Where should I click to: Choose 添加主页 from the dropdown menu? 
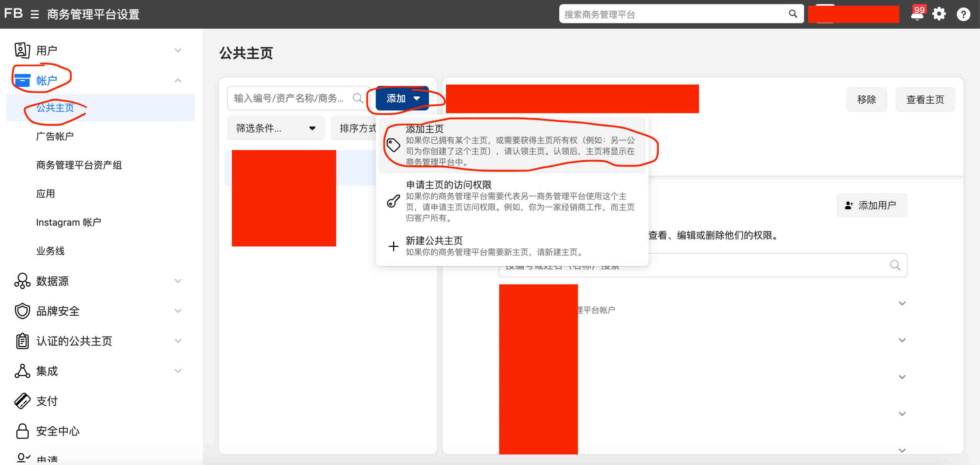coord(512,145)
